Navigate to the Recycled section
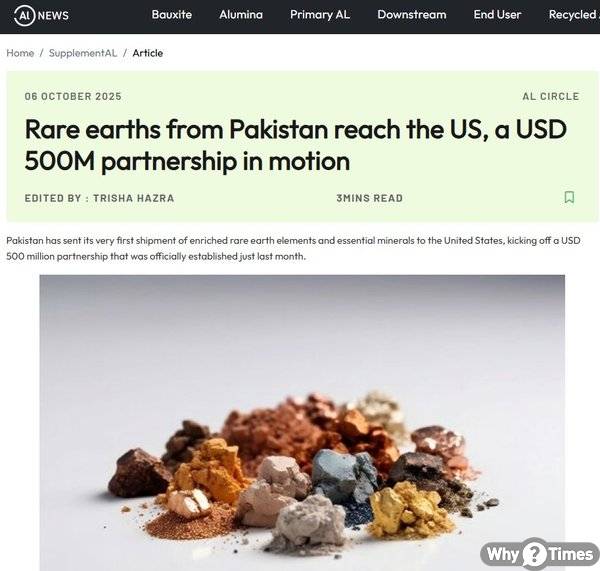The width and height of the screenshot is (600, 571). [x=574, y=15]
